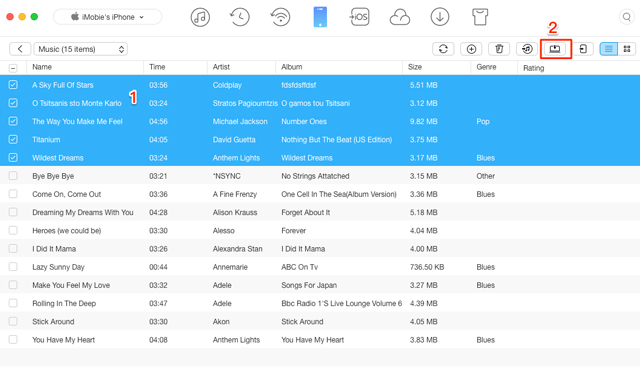Click artist Annemarie
640x384 pixels.
click(230, 267)
